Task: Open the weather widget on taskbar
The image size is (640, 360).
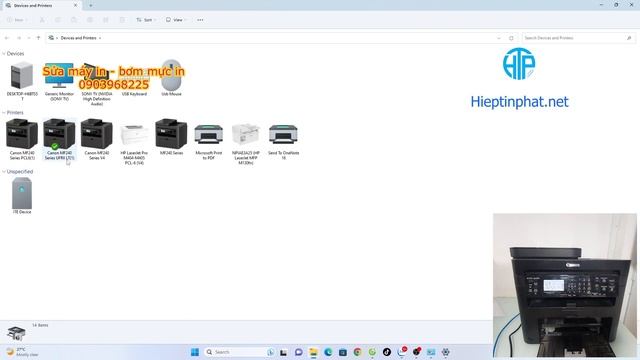Action: [22, 352]
